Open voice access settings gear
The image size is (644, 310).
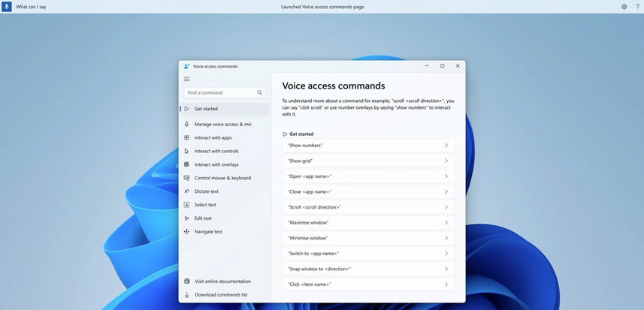pyautogui.click(x=624, y=7)
